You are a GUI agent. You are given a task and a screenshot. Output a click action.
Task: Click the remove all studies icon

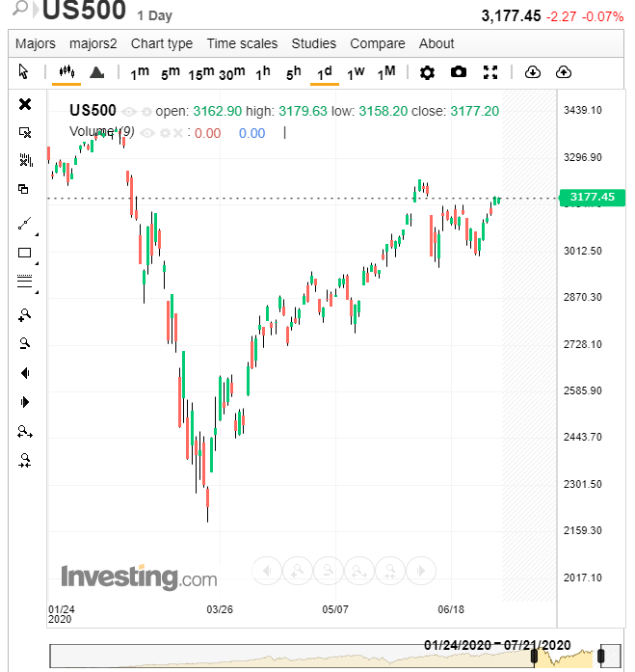tap(25, 160)
